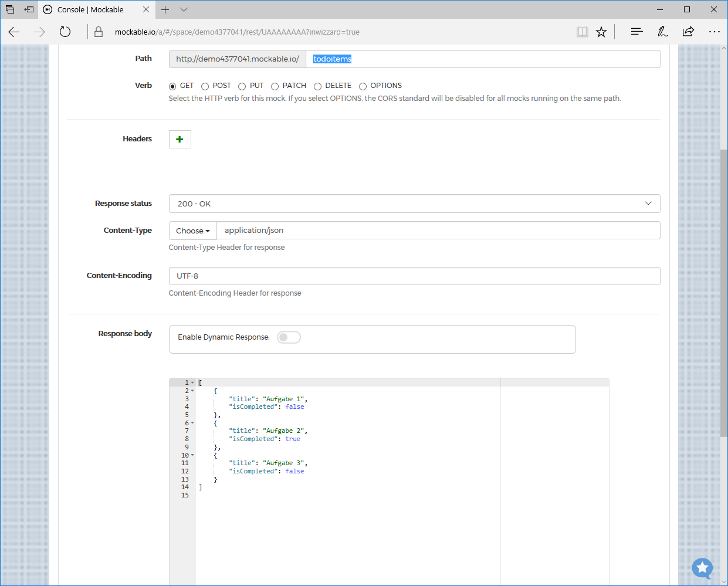Open the Hub icon in browser toolbar
Screen dimensions: 728x586
(x=636, y=32)
